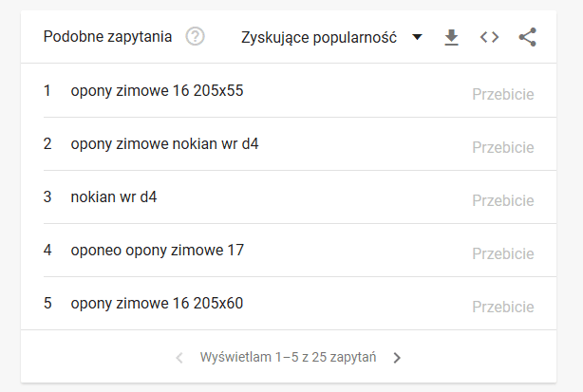Download the related queries as CSV
This screenshot has height=392, width=583.
(x=451, y=37)
